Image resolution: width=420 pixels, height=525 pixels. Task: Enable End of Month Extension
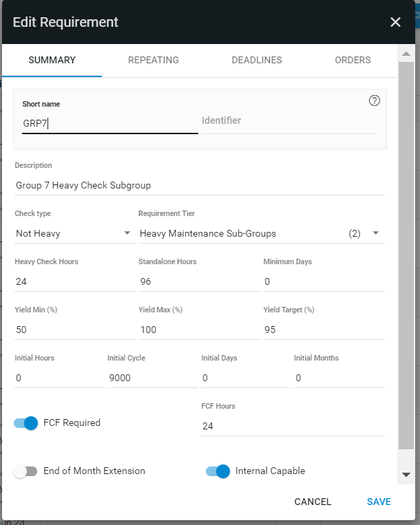25,471
